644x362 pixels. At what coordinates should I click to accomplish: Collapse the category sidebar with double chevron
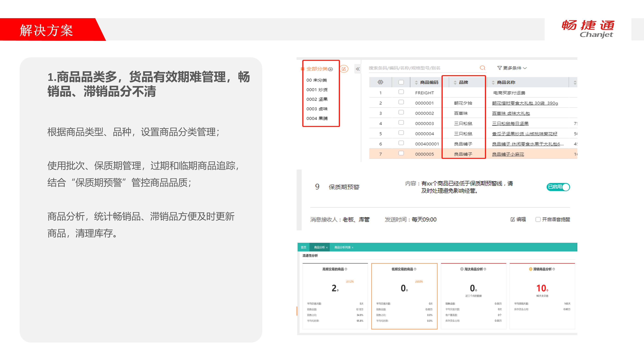(x=358, y=69)
